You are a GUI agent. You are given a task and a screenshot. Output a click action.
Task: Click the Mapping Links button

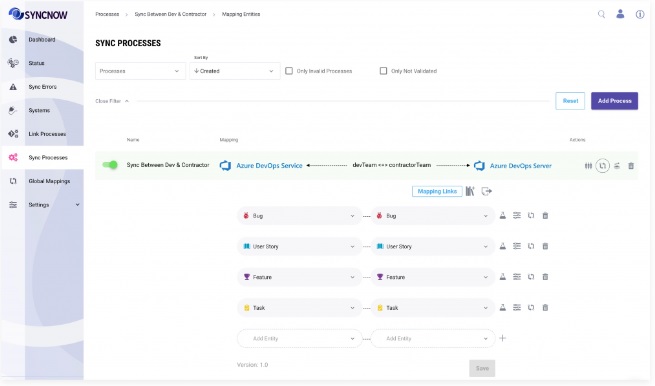(x=437, y=191)
